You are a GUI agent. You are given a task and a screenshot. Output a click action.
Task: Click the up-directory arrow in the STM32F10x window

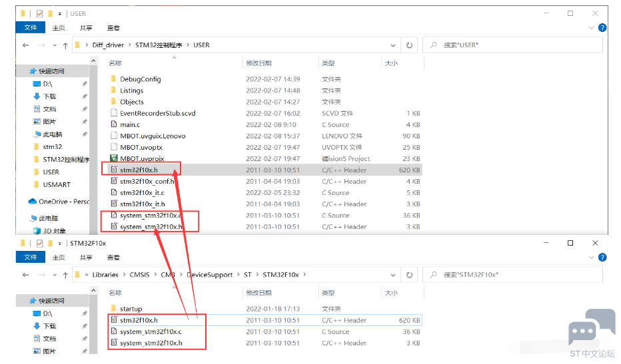pos(65,274)
